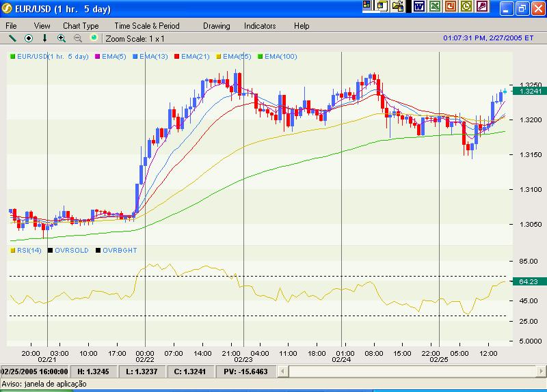Click the crosshair target toolbar icon
Image resolution: width=547 pixels, height=392 pixels.
[x=29, y=38]
